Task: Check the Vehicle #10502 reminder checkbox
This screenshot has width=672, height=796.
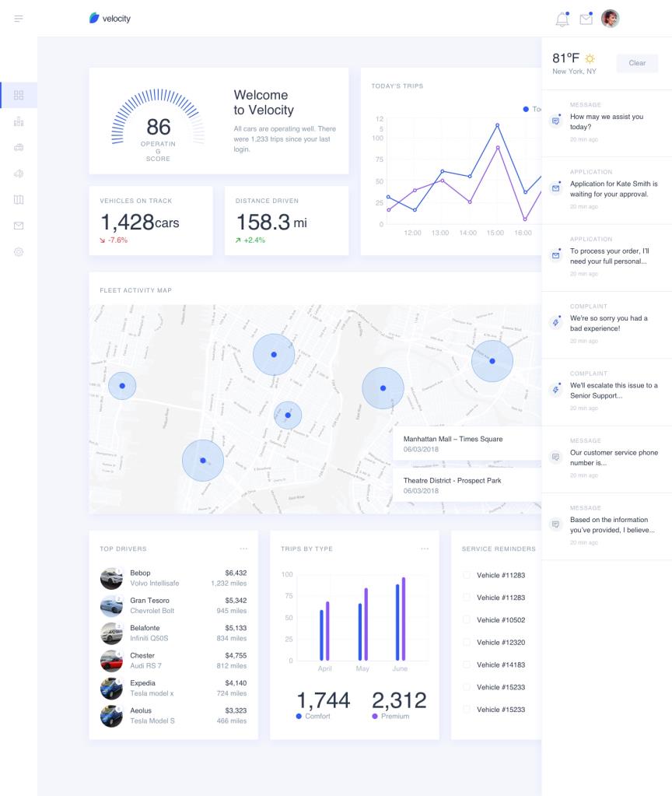Action: 467,620
